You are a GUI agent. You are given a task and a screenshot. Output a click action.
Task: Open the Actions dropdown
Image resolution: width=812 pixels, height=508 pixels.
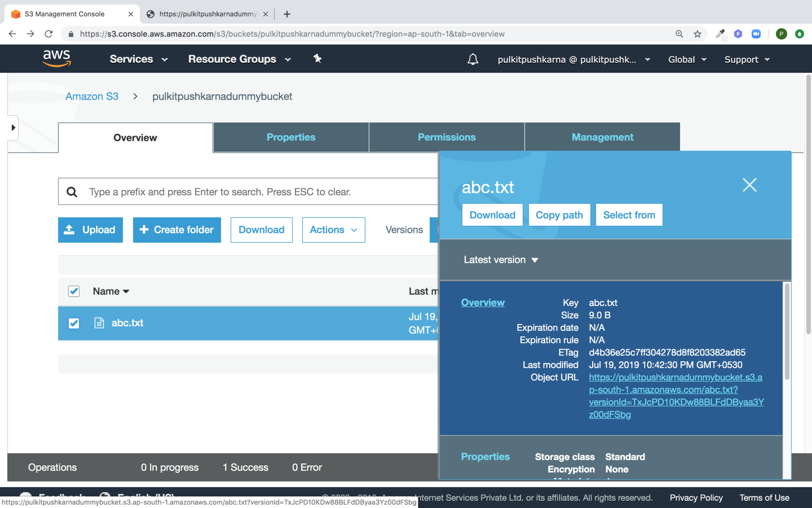[333, 230]
